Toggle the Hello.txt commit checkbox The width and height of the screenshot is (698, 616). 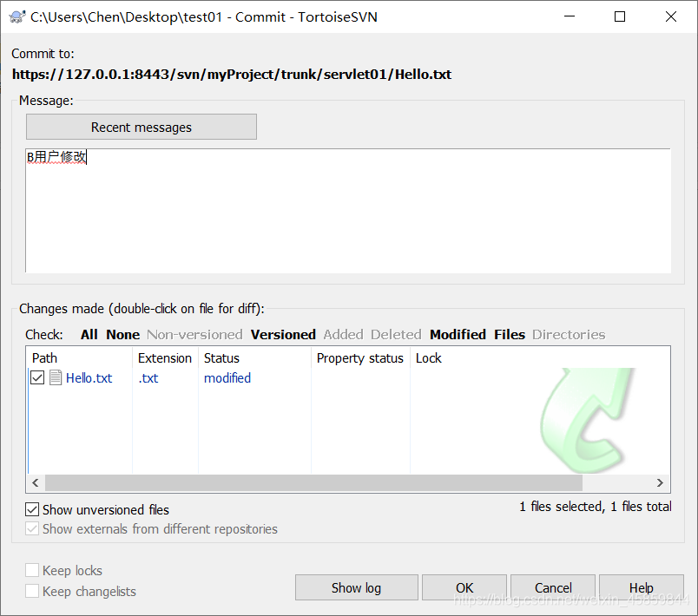click(x=37, y=377)
